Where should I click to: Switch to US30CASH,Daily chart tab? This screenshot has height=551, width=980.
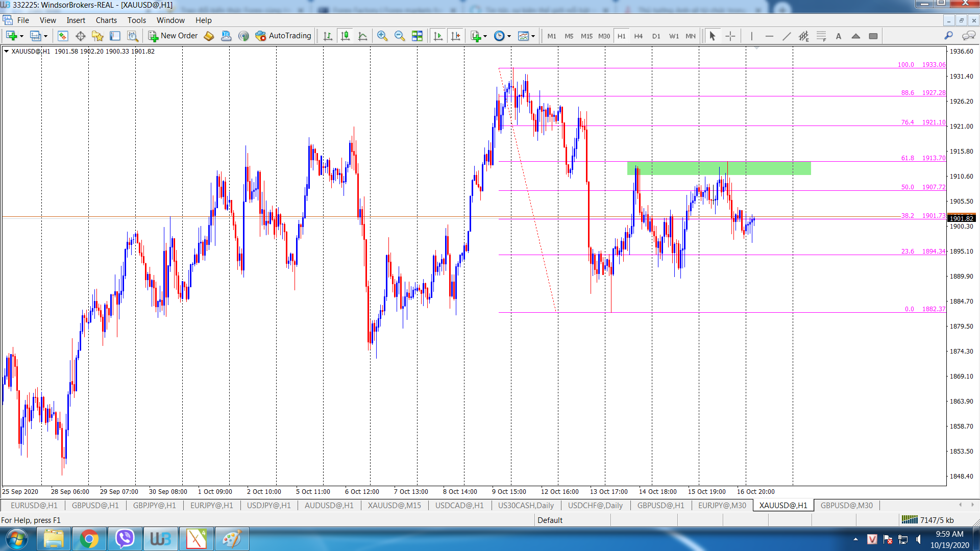coord(526,505)
